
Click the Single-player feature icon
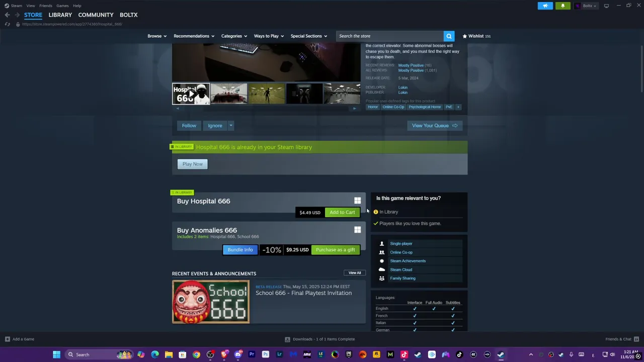pos(381,243)
